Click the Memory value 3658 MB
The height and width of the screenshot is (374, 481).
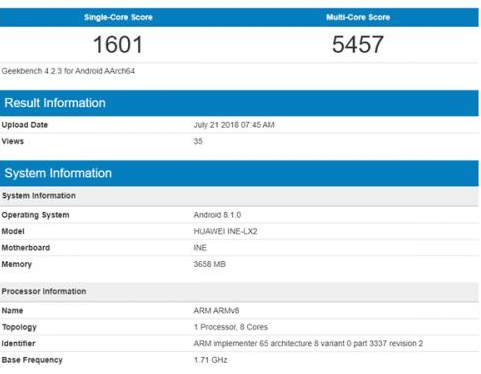coord(210,264)
